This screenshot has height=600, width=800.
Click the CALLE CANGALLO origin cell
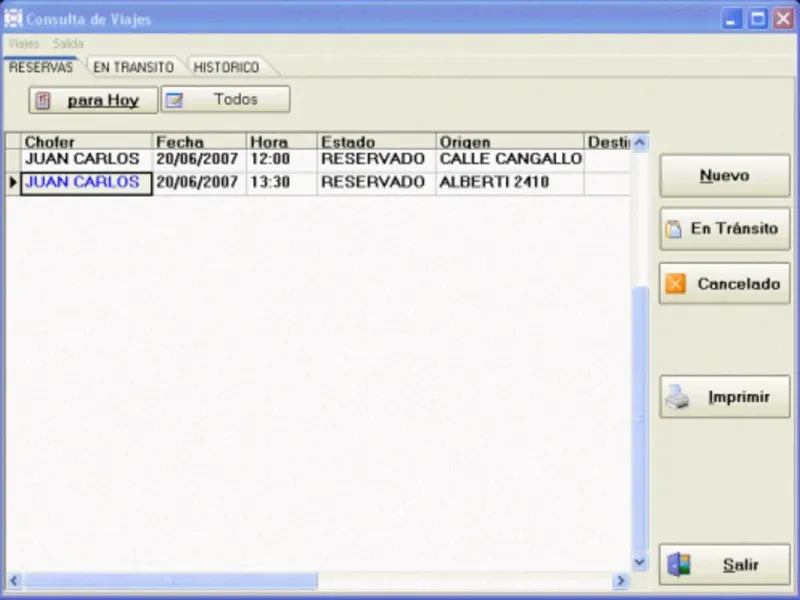coord(510,159)
